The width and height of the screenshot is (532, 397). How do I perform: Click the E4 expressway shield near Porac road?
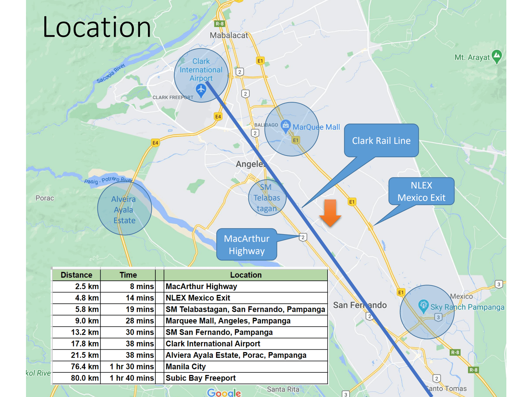coord(155,143)
